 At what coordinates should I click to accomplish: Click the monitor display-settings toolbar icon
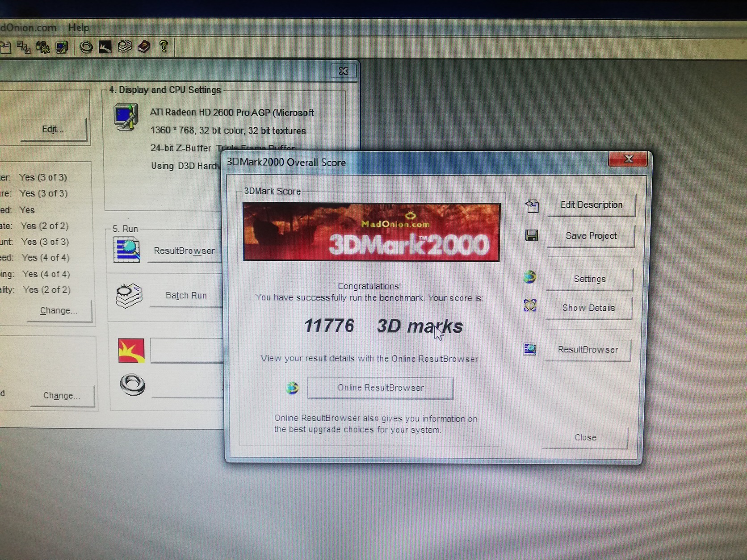[x=62, y=47]
